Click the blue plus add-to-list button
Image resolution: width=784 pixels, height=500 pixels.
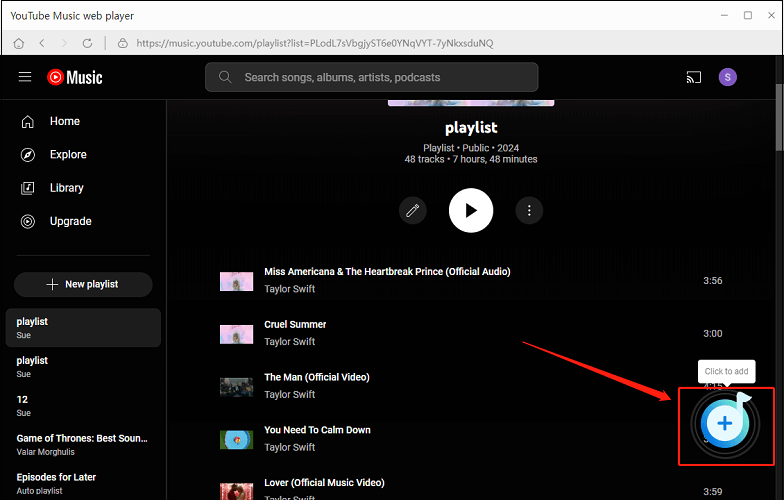pos(724,424)
